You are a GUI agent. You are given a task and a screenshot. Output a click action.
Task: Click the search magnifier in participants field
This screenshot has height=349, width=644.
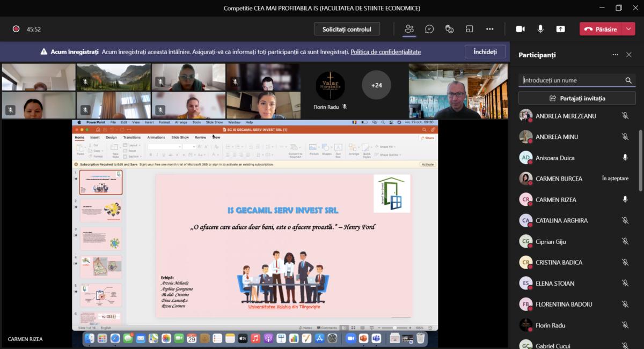pos(628,80)
